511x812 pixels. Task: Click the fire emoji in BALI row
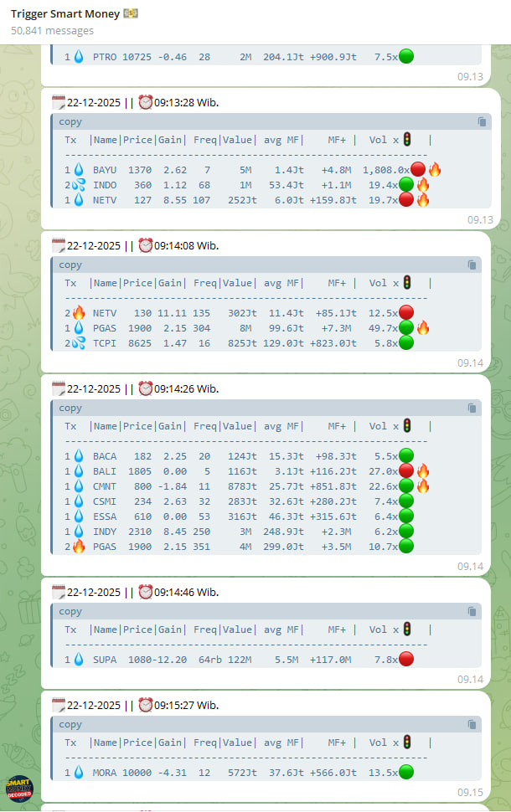point(423,471)
